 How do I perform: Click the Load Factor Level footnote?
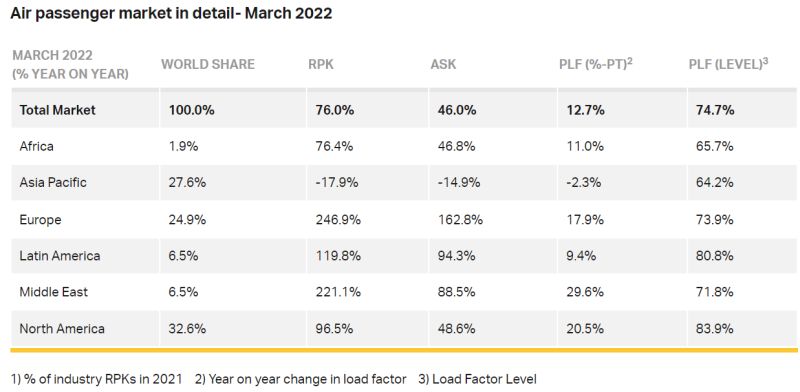click(x=478, y=379)
